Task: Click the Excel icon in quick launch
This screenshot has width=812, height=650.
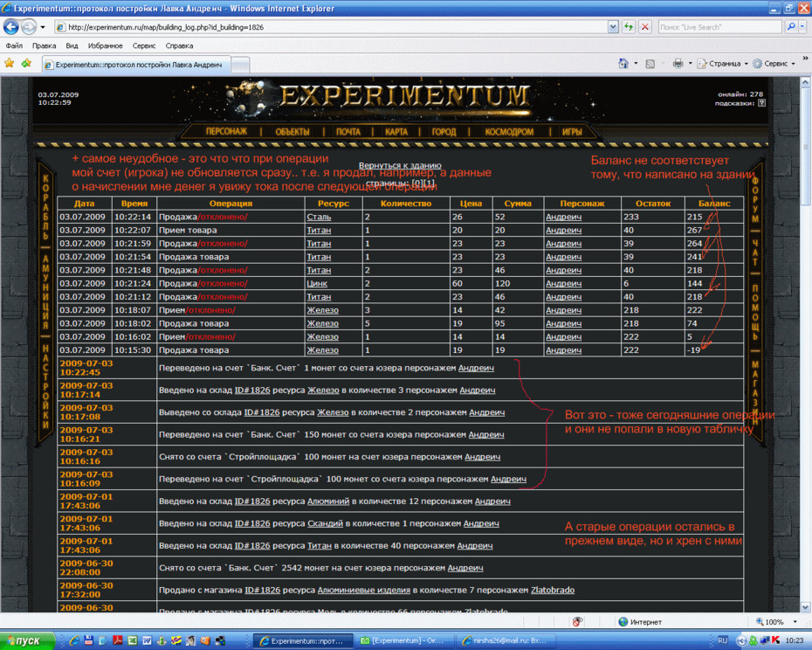Action: 133,640
